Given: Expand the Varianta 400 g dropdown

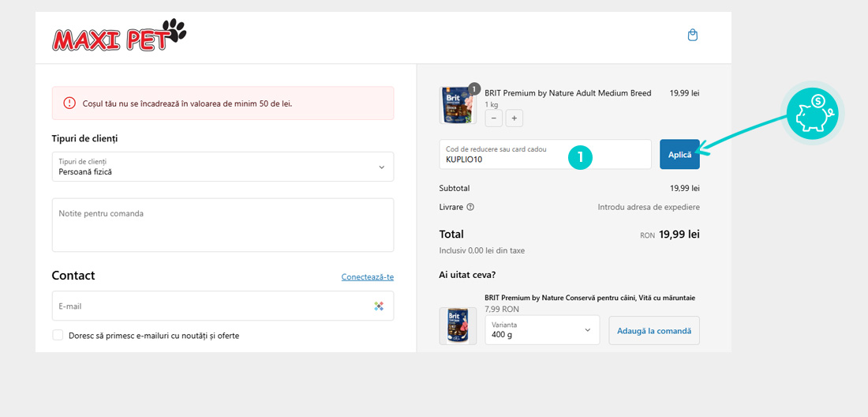Looking at the screenshot, I should click(x=541, y=330).
